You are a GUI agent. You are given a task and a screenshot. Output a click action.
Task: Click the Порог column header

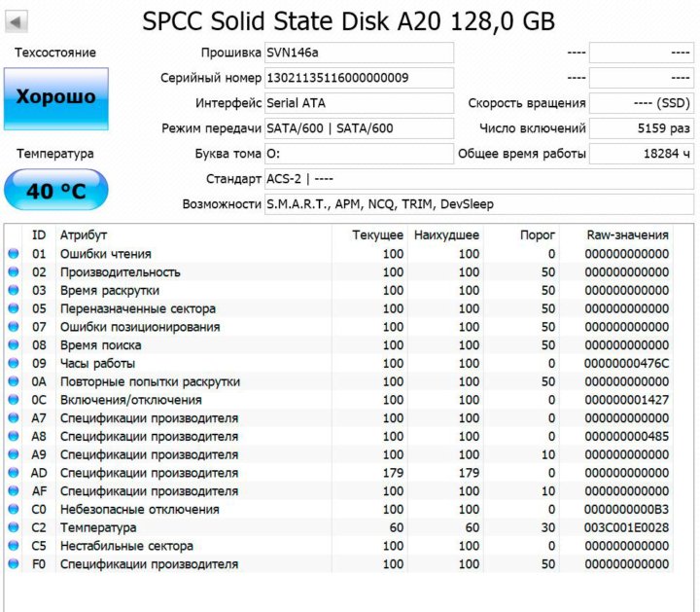pyautogui.click(x=538, y=235)
